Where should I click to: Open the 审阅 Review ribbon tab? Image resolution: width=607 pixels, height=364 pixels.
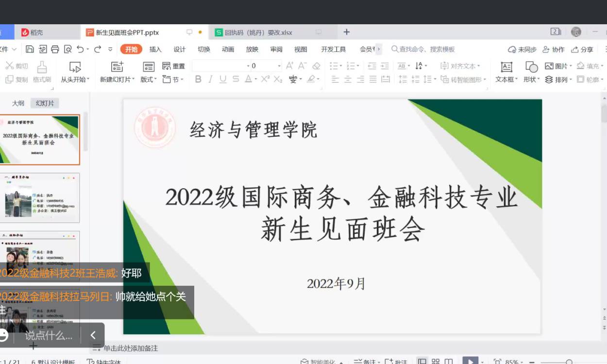click(x=276, y=49)
